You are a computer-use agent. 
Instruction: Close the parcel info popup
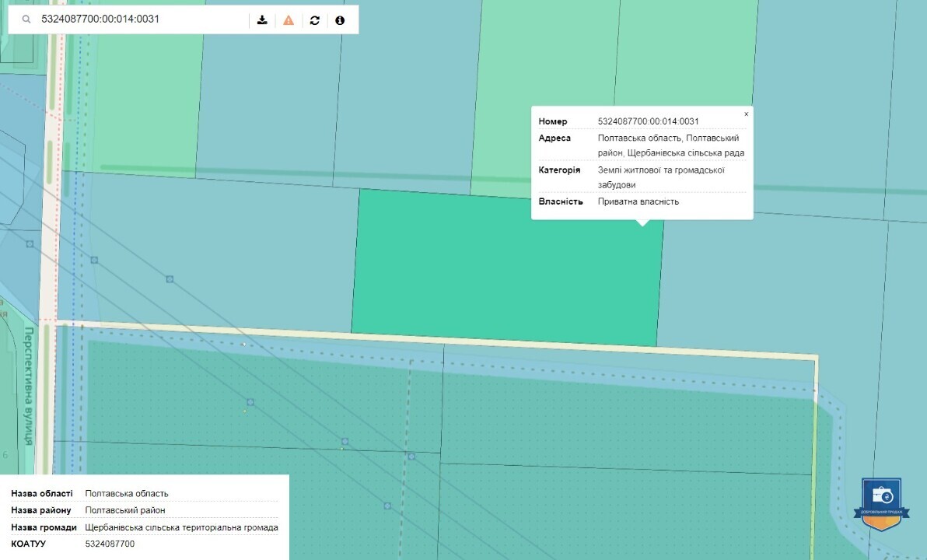746,114
